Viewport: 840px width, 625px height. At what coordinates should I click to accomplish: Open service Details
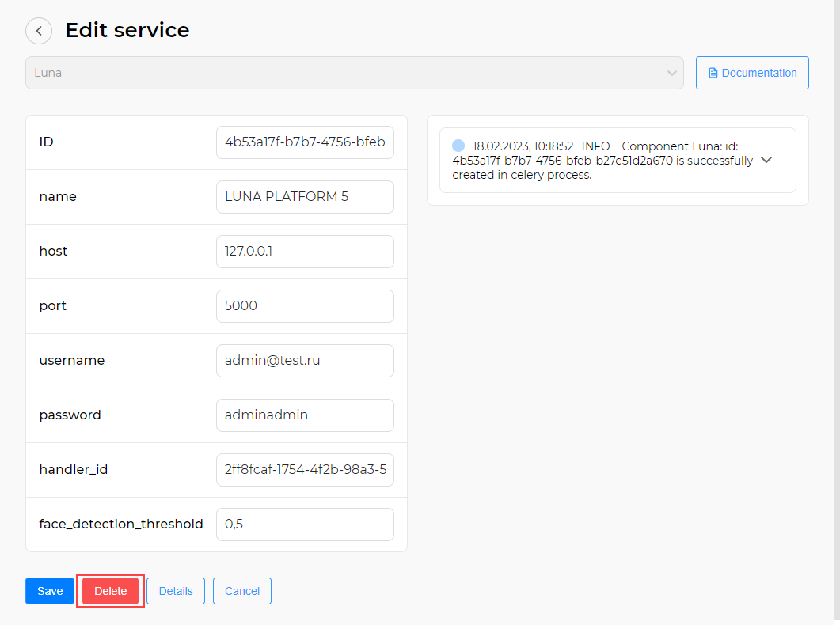click(176, 591)
